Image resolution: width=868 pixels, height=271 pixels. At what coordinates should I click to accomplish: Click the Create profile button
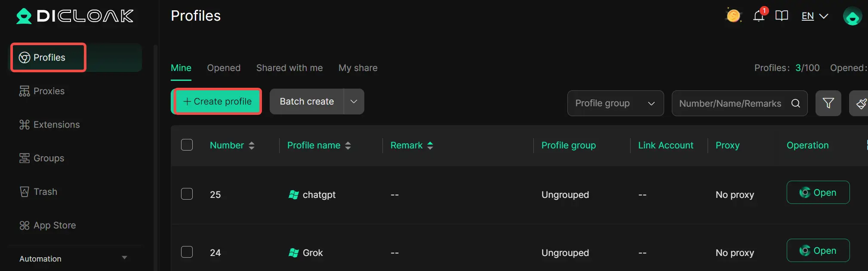(217, 102)
